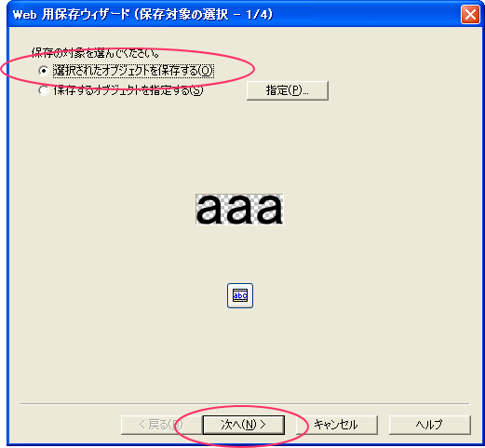This screenshot has height=448, width=485.
Task: Click the 保存の対象を選んでください instruction text
Action: point(96,53)
